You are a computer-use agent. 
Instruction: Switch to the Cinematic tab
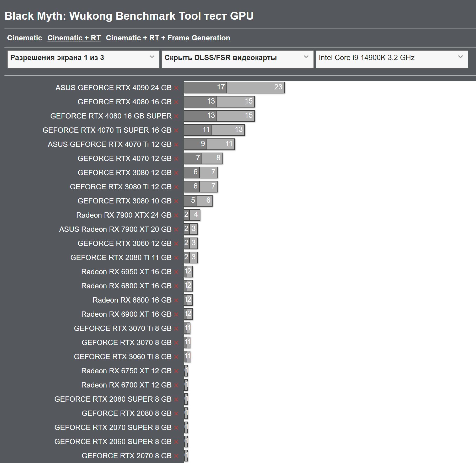click(x=25, y=38)
